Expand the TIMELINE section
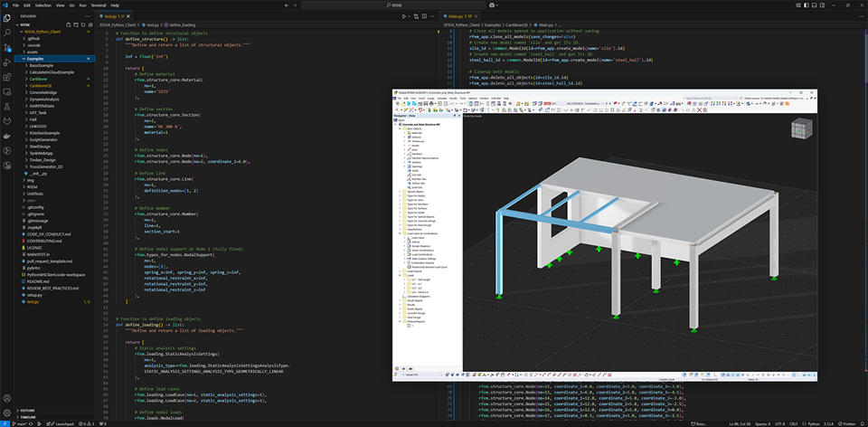This screenshot has width=868, height=427. (x=29, y=417)
